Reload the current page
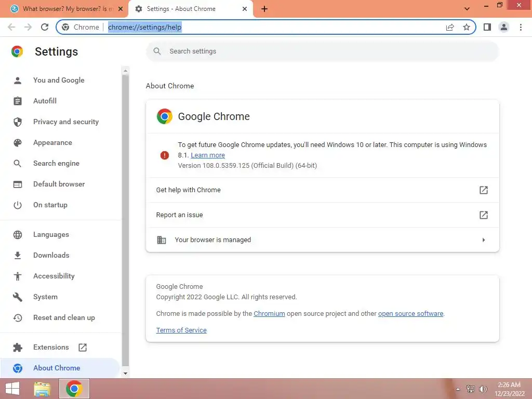 coord(45,27)
